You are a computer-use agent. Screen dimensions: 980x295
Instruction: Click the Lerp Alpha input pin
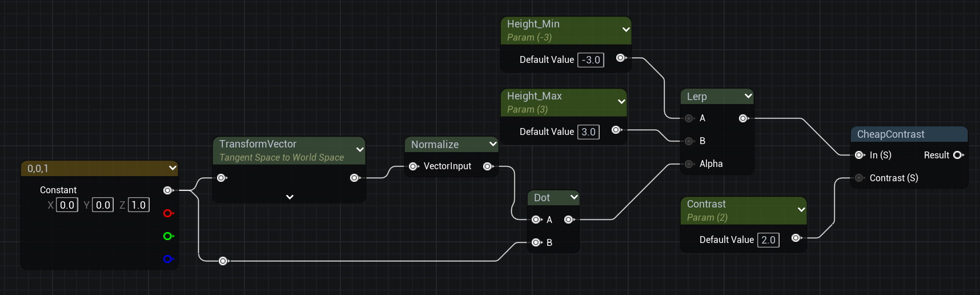(689, 164)
